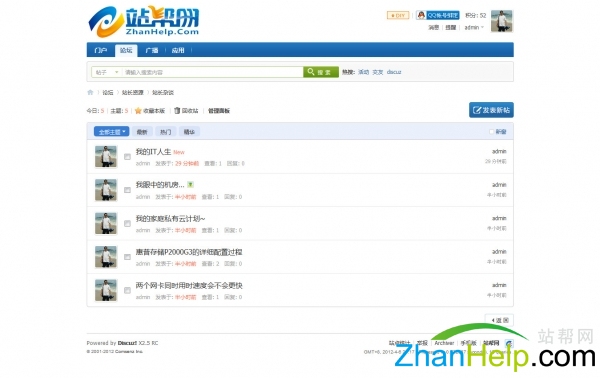Click the star favorite-this-board icon
Viewport: 600px width, 378px height.
pyautogui.click(x=138, y=111)
